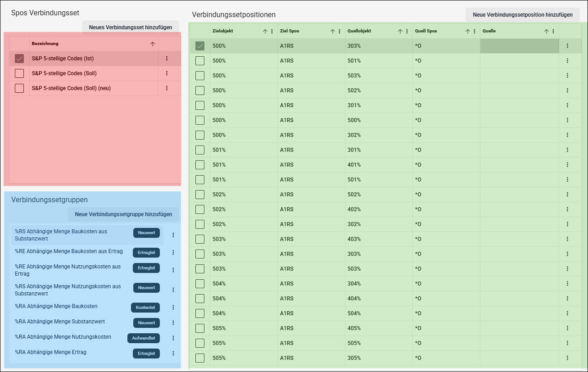Check the S&P 5-stellige Codes (Soll) checkbox
Viewport: 588px width, 372px height.
click(19, 73)
